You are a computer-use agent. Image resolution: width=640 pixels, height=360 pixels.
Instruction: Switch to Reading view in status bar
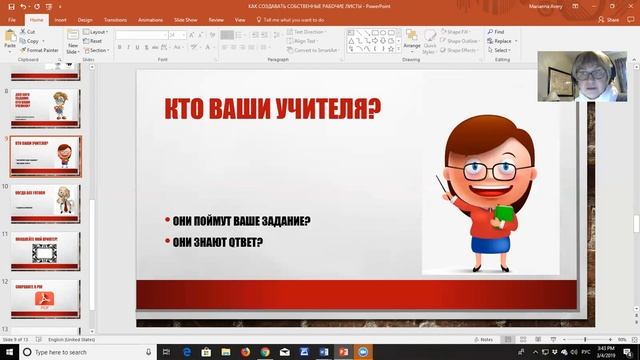coord(538,340)
